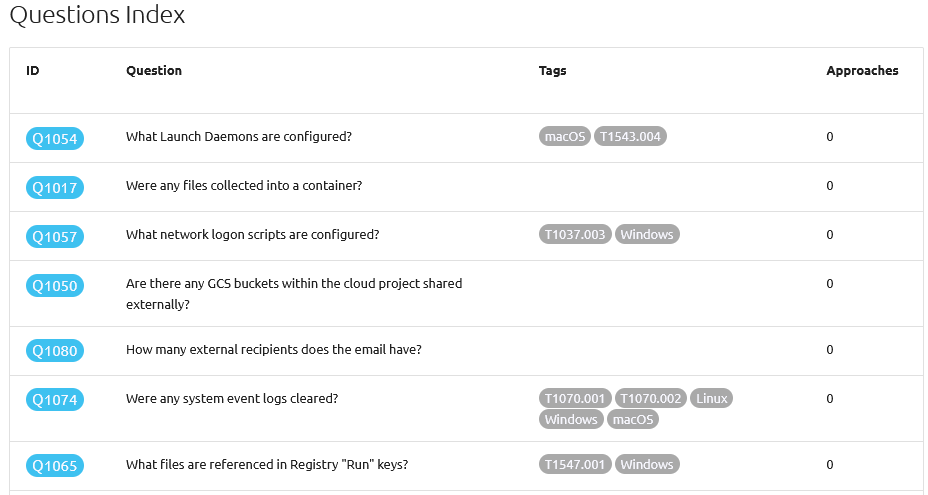Click the macOS tag in the Launch Daemons row
This screenshot has width=928, height=495.
[x=565, y=136]
